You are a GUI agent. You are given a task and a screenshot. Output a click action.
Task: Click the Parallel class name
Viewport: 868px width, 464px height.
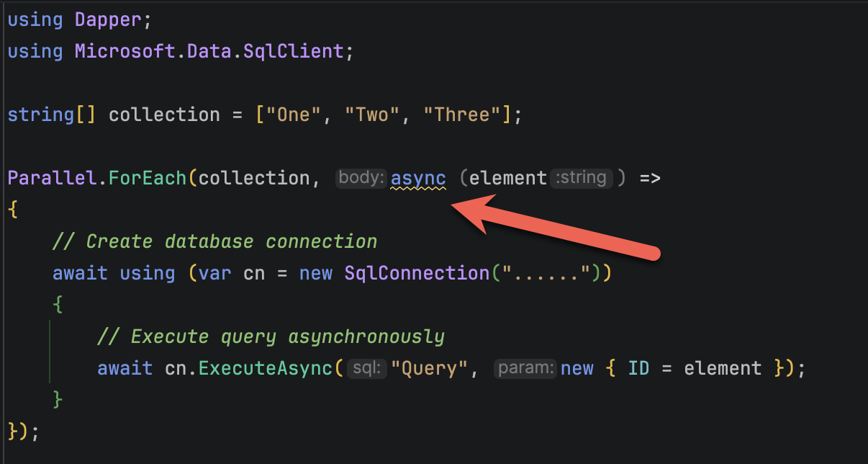pos(51,178)
